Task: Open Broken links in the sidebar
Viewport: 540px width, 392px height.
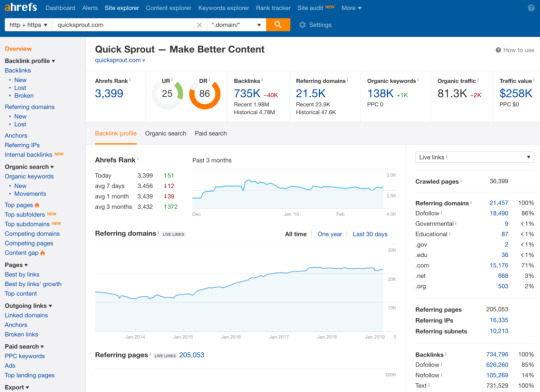Action: click(21, 334)
